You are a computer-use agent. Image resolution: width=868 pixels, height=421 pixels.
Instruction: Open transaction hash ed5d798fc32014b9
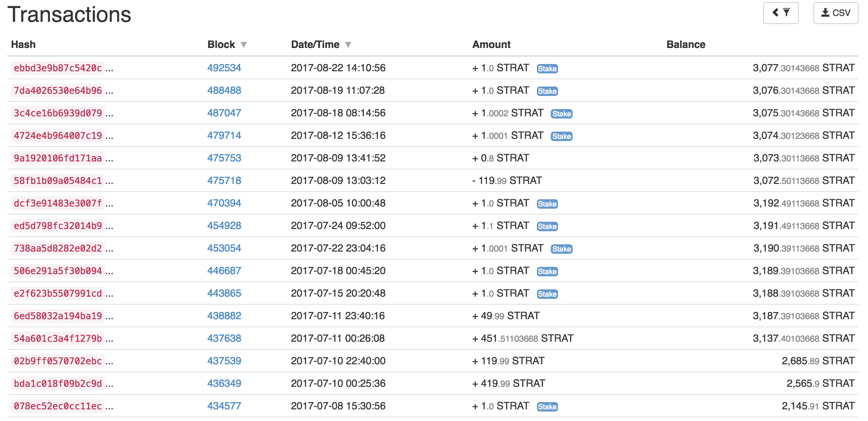(x=58, y=226)
